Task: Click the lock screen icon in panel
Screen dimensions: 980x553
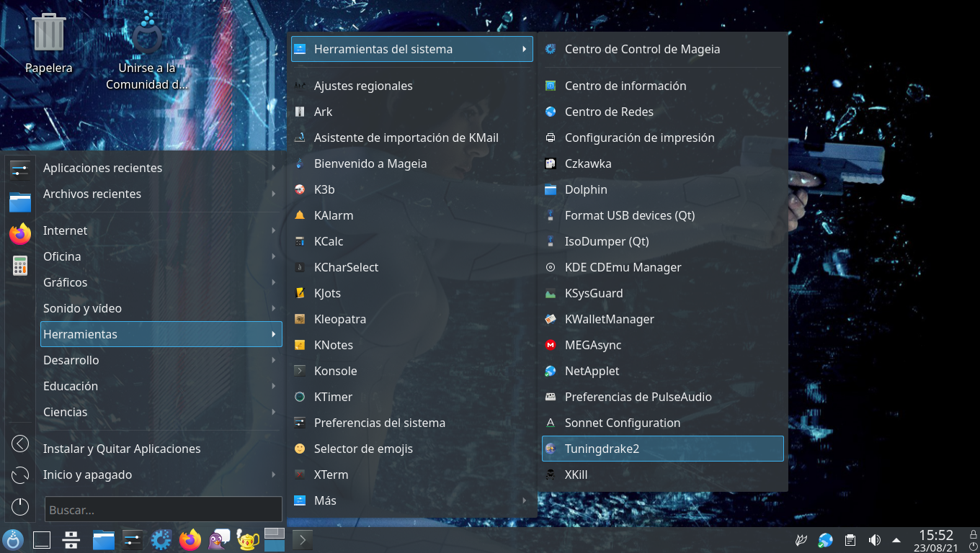Action: [972, 534]
